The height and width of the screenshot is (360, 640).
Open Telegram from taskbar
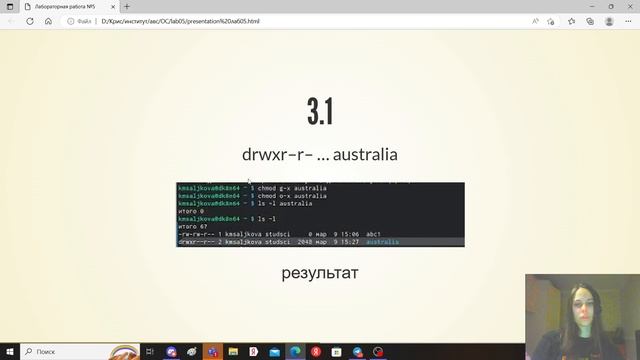tap(358, 351)
